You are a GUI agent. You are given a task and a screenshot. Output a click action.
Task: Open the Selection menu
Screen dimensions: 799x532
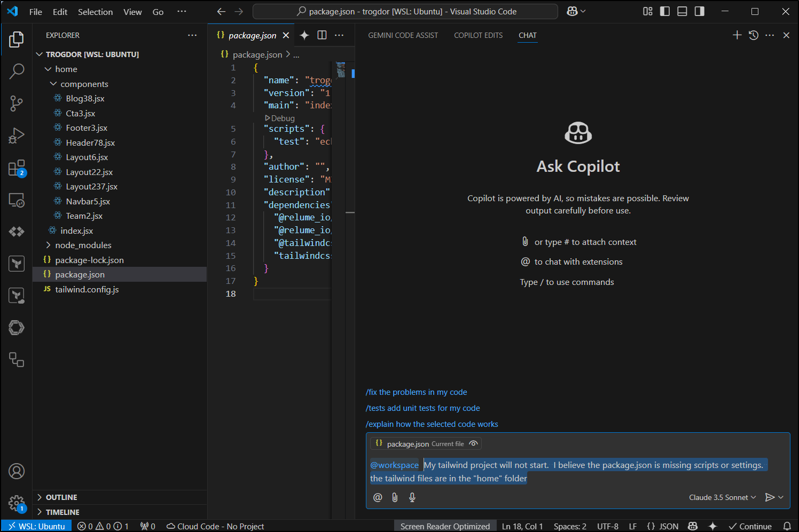[x=95, y=12]
